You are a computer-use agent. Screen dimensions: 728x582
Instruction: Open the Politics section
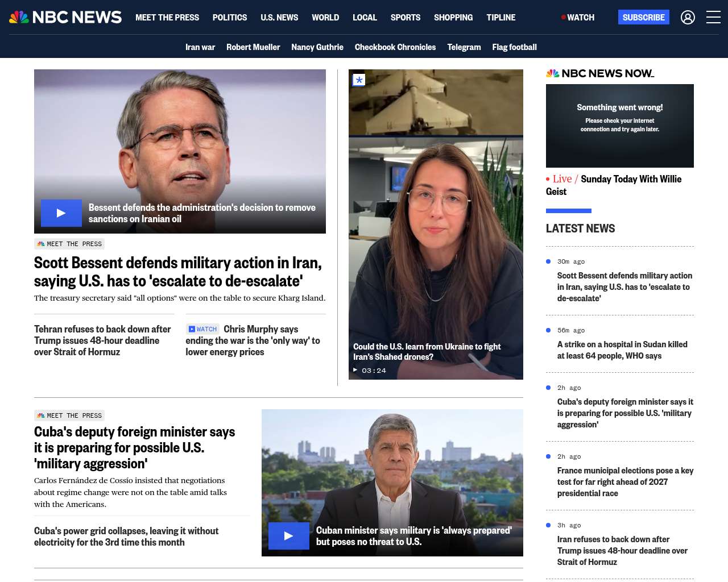230,18
